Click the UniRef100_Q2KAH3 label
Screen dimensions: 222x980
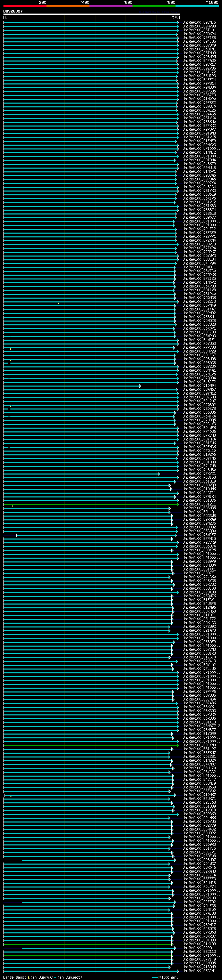pos(199,871)
